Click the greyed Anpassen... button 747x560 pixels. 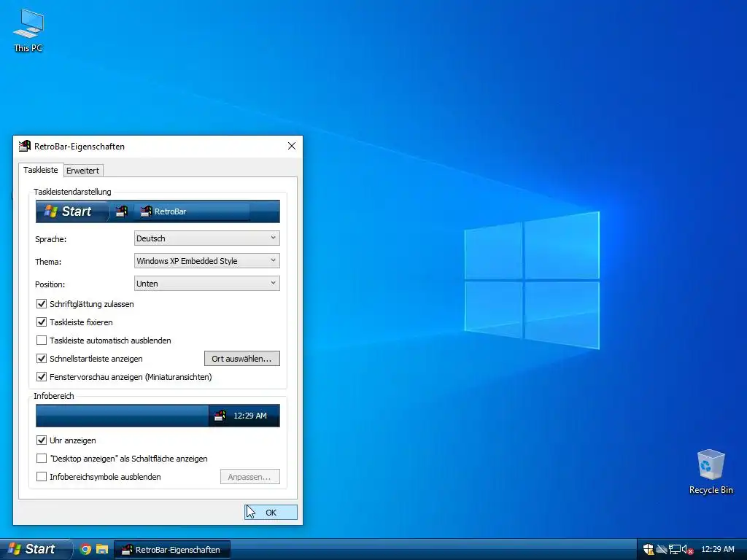click(x=250, y=477)
